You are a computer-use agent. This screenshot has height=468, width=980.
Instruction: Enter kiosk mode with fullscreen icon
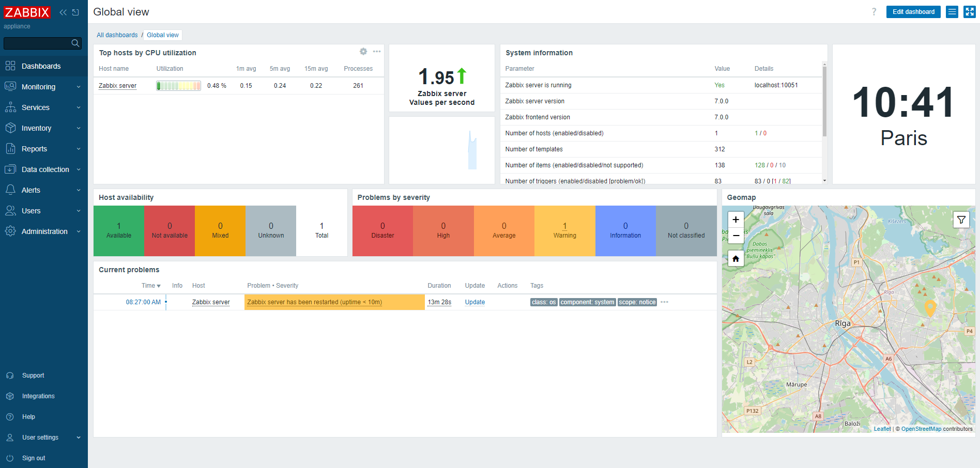tap(970, 12)
